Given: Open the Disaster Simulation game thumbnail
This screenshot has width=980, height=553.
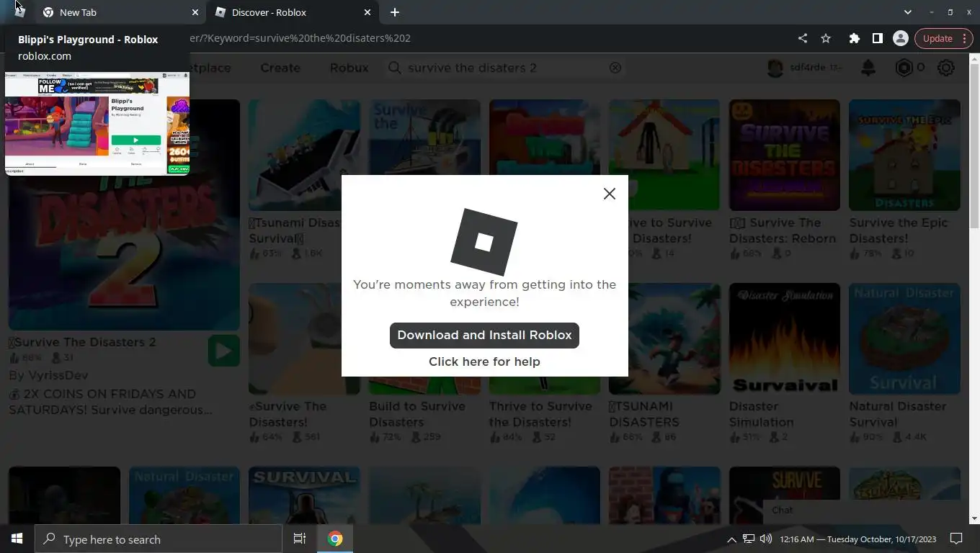Looking at the screenshot, I should [x=784, y=338].
